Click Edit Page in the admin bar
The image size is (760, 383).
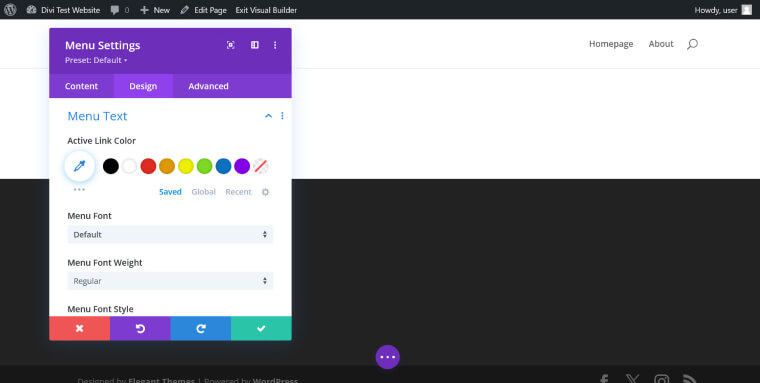[203, 10]
